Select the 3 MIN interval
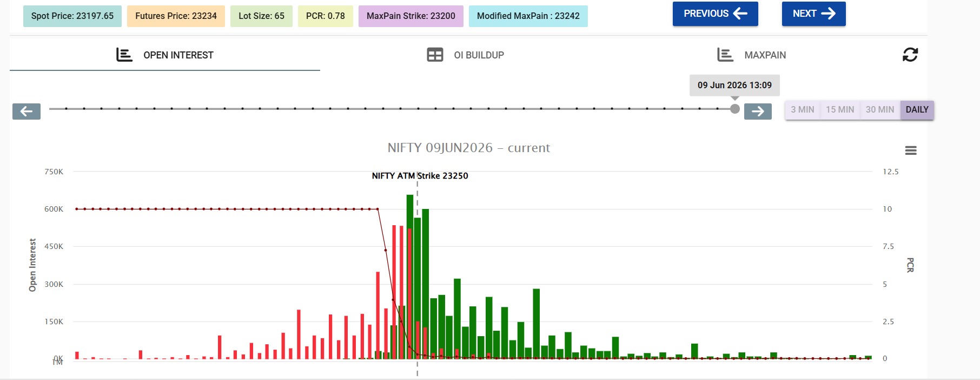This screenshot has height=380, width=980. pos(803,110)
